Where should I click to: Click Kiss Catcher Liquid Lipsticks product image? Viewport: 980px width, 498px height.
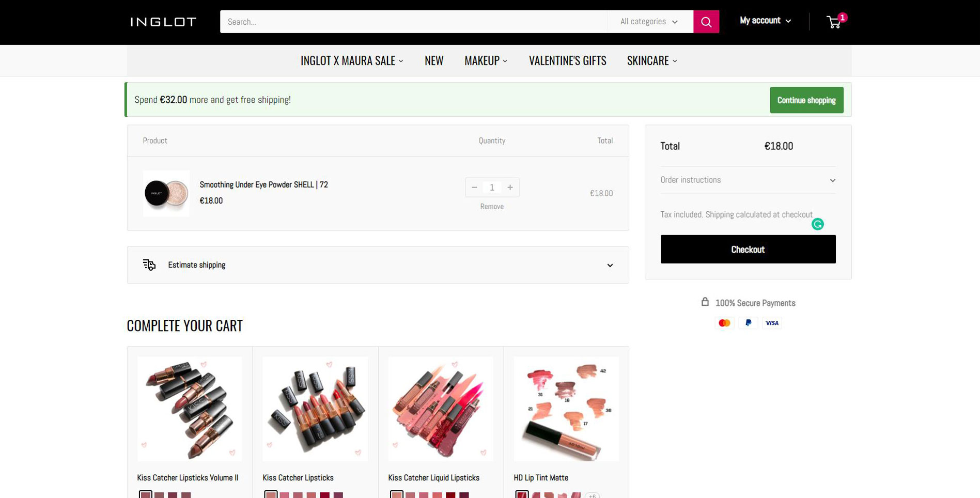(x=441, y=409)
